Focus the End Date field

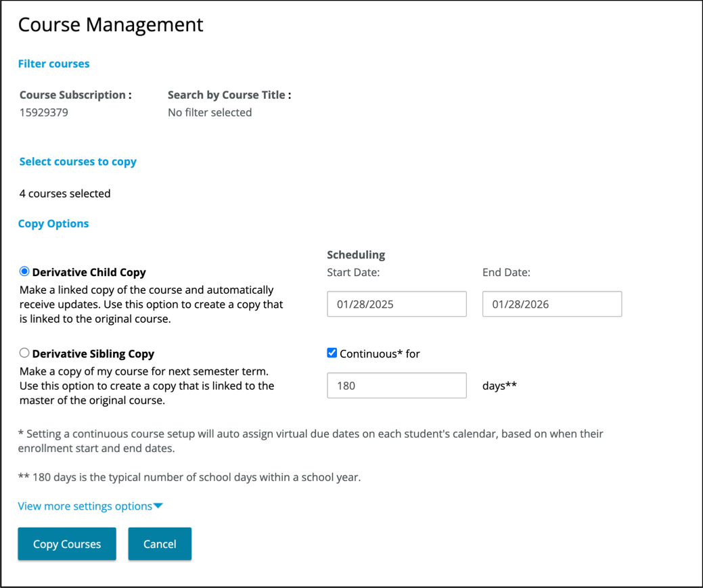pos(551,304)
